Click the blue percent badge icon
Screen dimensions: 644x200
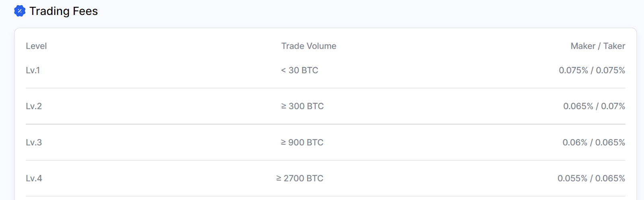pos(20,11)
